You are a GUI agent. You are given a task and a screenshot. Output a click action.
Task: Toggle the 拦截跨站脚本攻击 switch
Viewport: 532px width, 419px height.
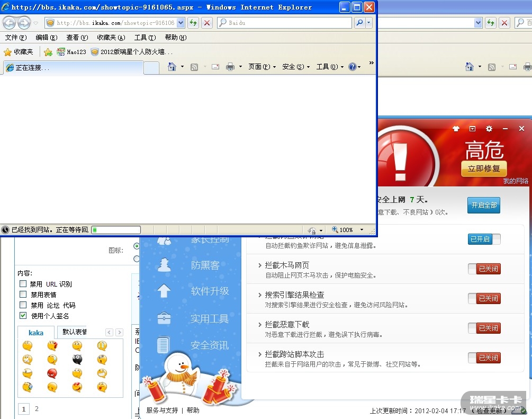point(484,358)
